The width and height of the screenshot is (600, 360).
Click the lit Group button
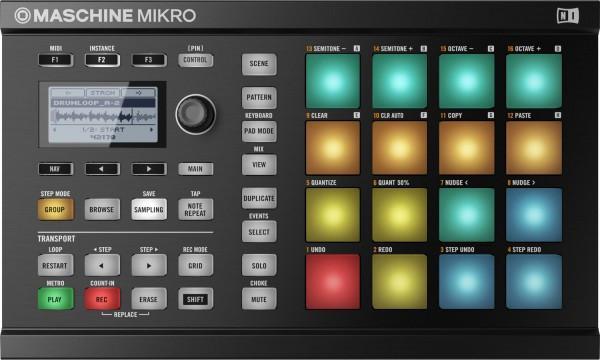55,210
